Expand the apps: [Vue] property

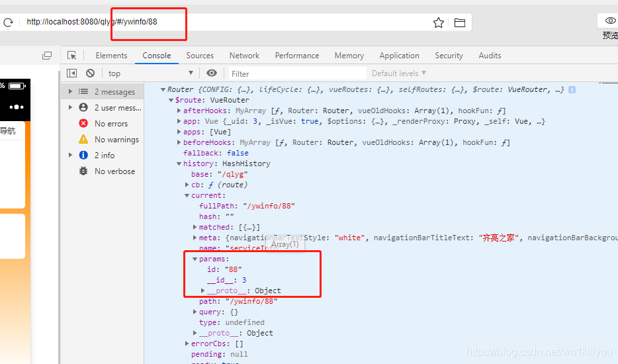pyautogui.click(x=179, y=132)
